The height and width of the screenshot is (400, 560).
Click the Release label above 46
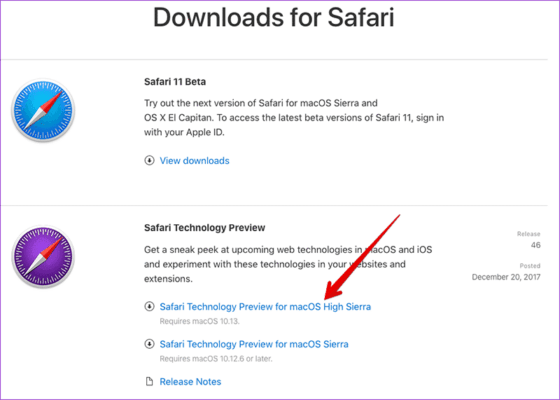coord(529,234)
